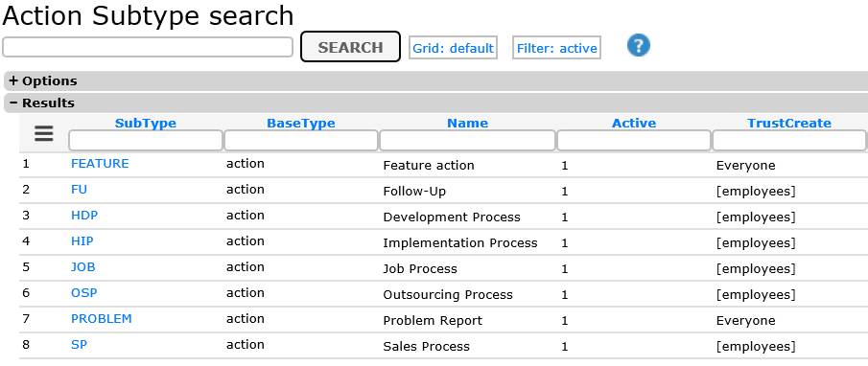Click the SEARCH button
The width and height of the screenshot is (868, 366).
(350, 47)
